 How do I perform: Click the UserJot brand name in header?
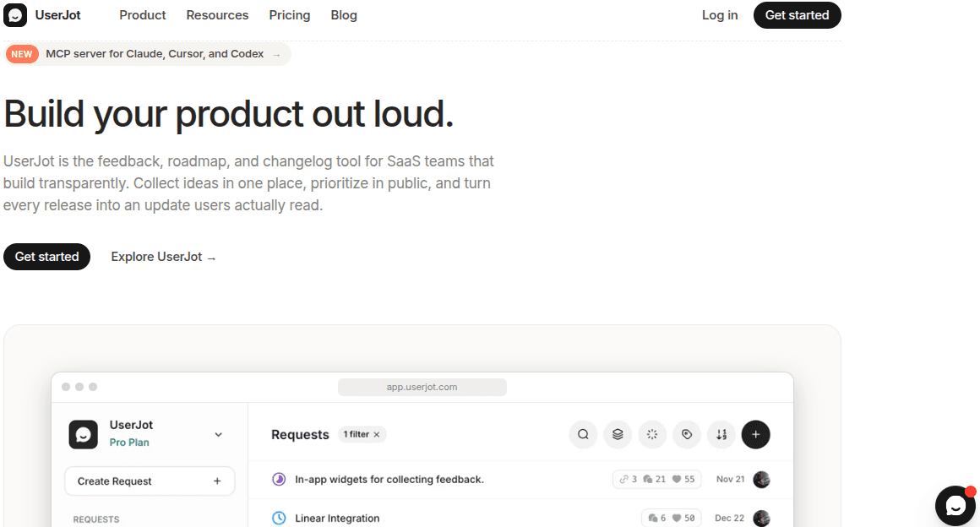(58, 15)
